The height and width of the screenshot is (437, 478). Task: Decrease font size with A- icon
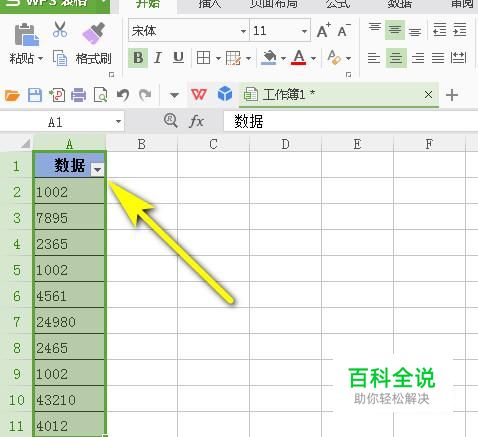[x=344, y=31]
